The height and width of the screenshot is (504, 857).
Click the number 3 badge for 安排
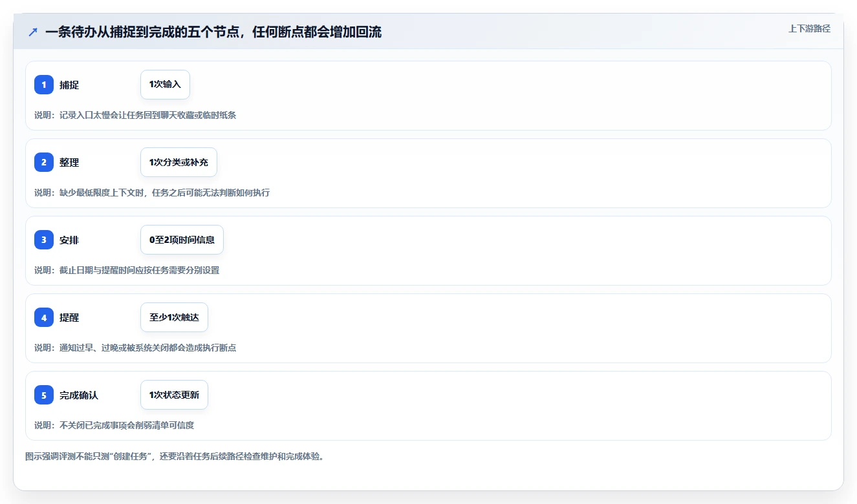pyautogui.click(x=44, y=240)
